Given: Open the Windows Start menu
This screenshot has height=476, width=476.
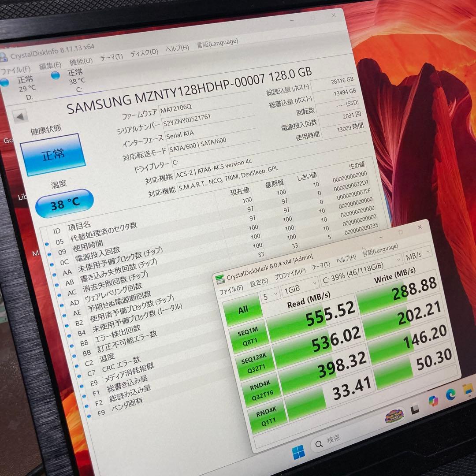Looking at the screenshot, I should coord(298,452).
